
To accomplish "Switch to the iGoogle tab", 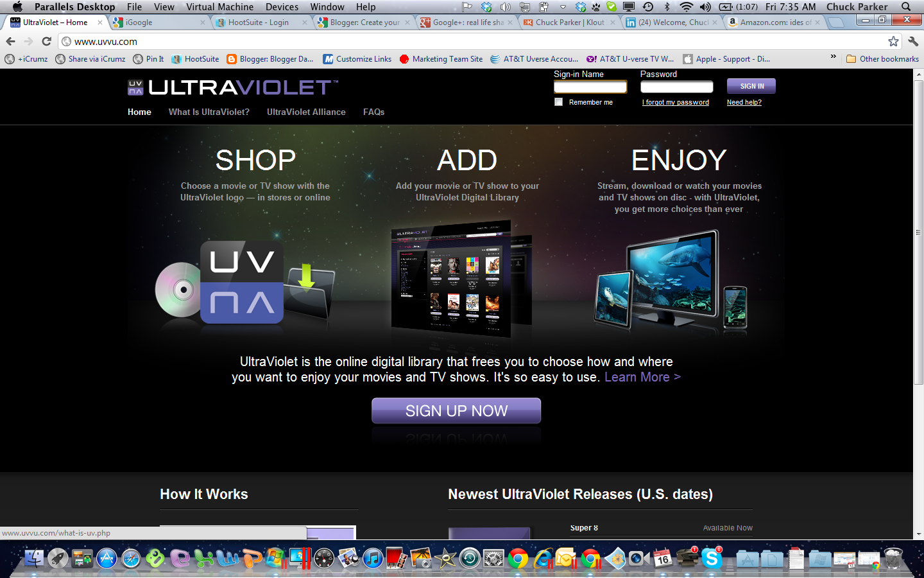I will 158,22.
